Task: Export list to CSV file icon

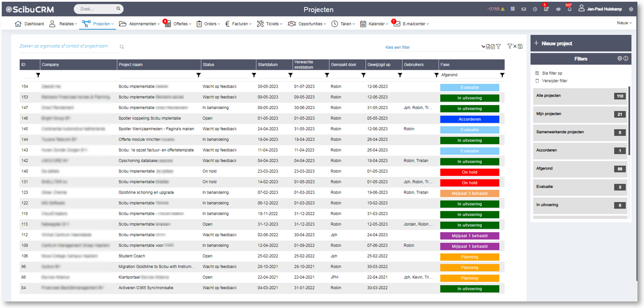Action: point(488,46)
